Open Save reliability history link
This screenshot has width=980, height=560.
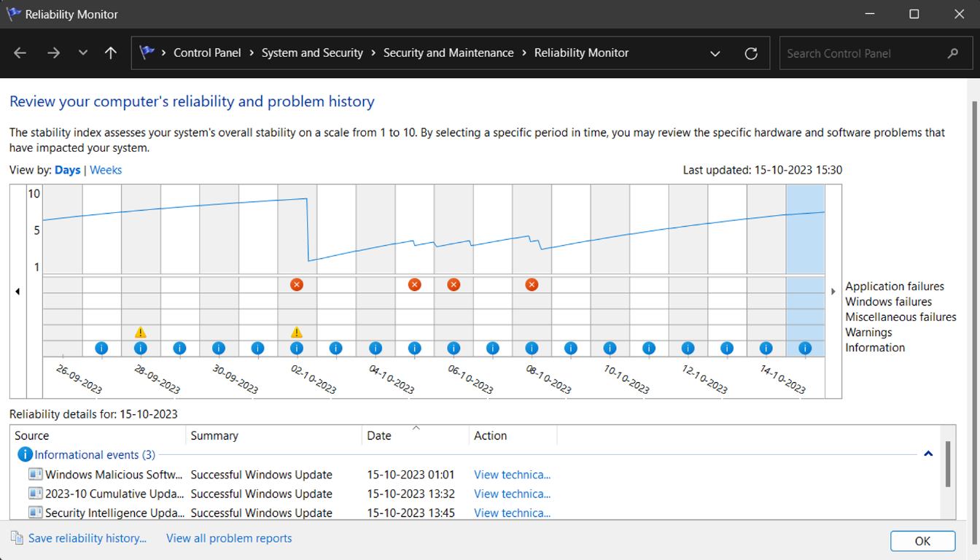pos(87,538)
